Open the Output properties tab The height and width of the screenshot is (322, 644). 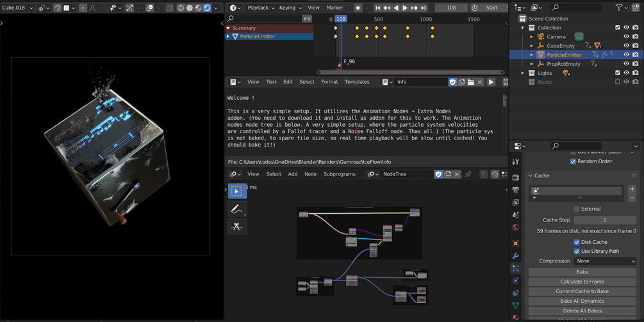(x=516, y=190)
